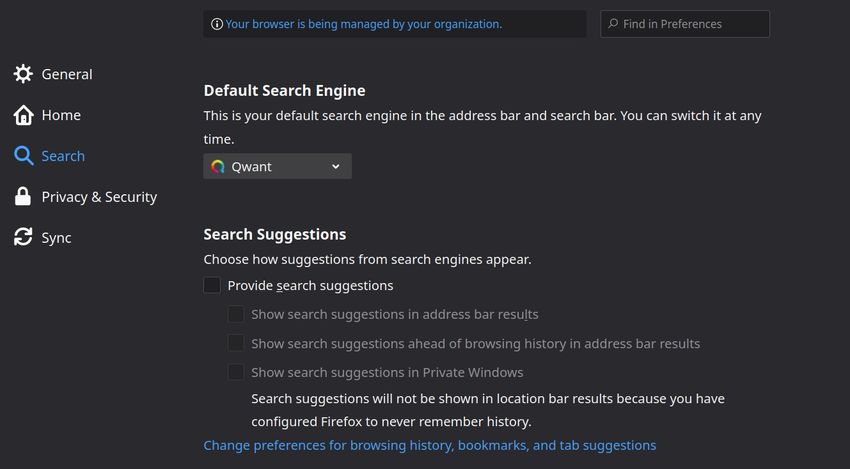The image size is (850, 469).
Task: Click the Search magnifier icon in sidebar
Action: click(x=23, y=156)
